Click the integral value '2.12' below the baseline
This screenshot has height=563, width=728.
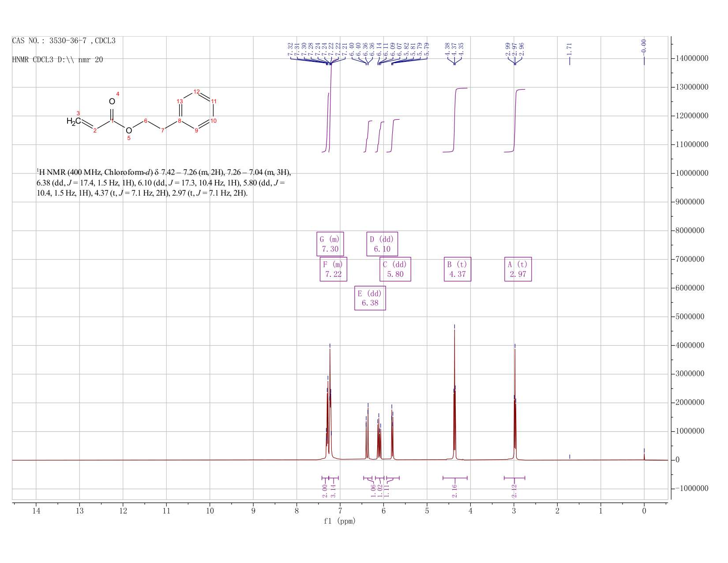coord(514,491)
